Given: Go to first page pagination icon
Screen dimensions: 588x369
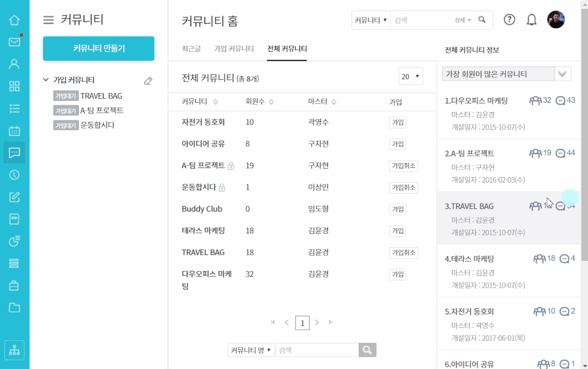Looking at the screenshot, I should pos(273,322).
